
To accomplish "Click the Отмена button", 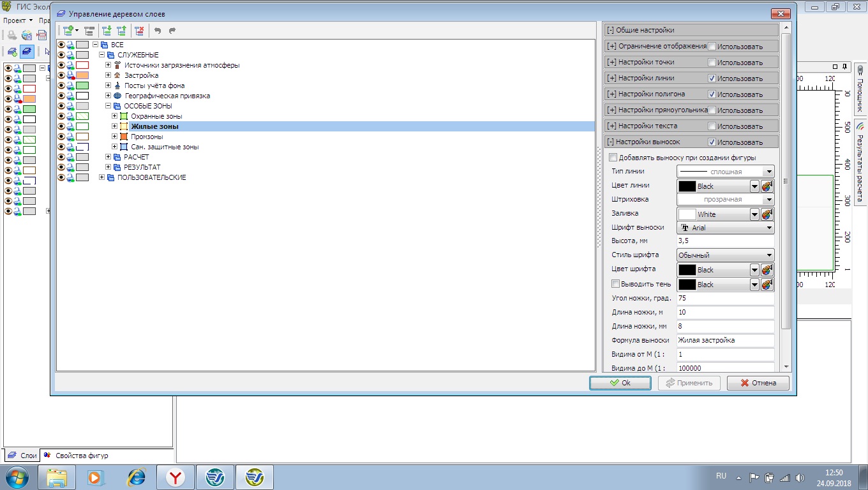I will point(758,383).
